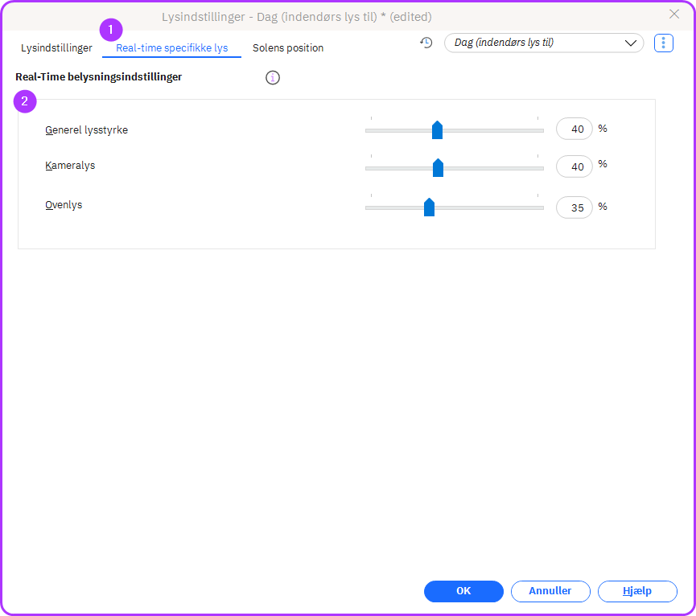Click the right end of Ovenlys slider track
This screenshot has width=696, height=616.
point(539,207)
